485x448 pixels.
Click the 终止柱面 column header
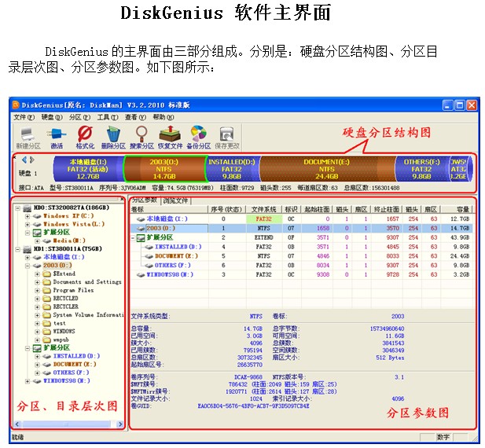pos(387,210)
